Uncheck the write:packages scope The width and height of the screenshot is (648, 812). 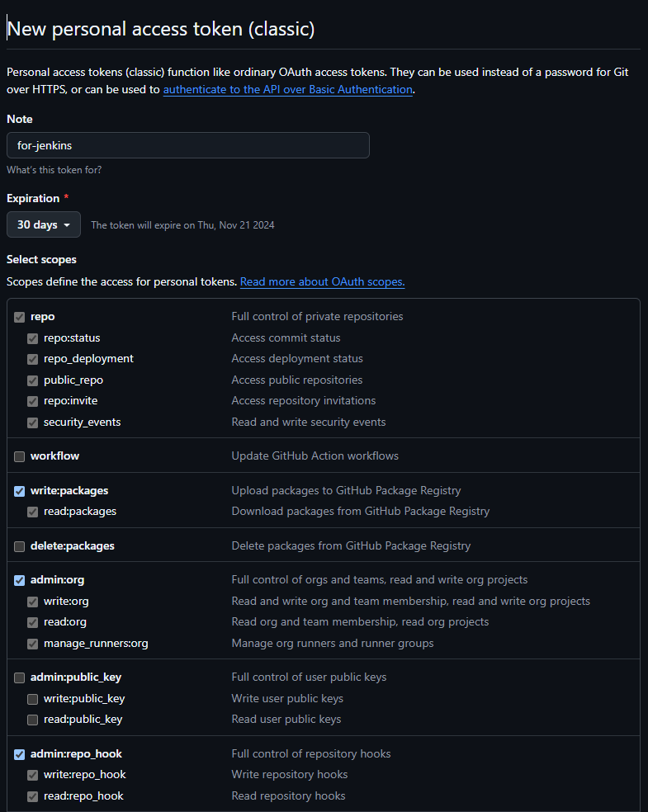point(20,491)
